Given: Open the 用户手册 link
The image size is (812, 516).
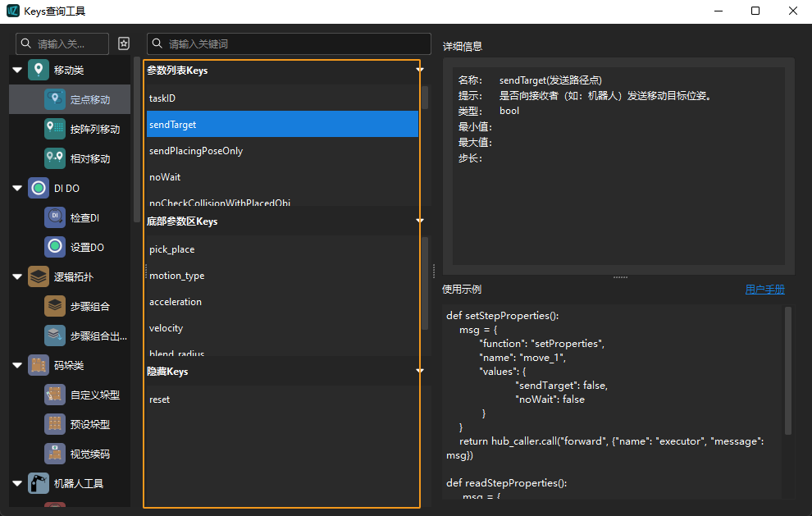Looking at the screenshot, I should tap(764, 290).
